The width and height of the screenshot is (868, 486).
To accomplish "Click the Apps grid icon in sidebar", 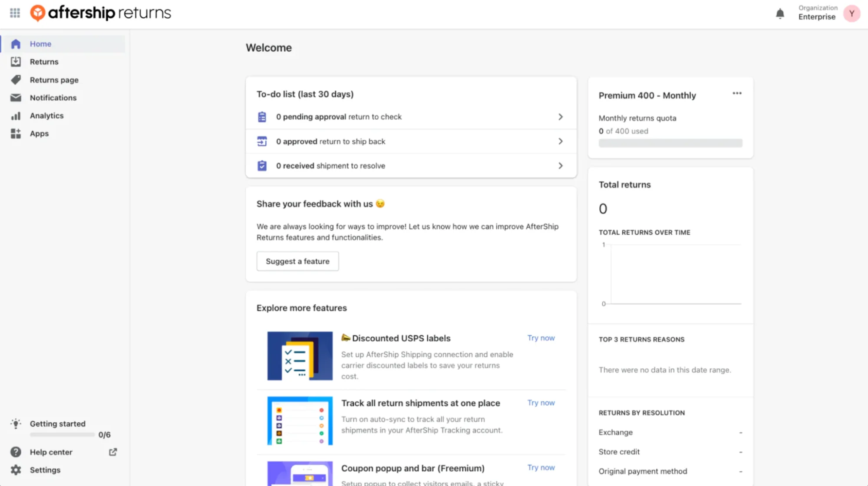I will (16, 134).
